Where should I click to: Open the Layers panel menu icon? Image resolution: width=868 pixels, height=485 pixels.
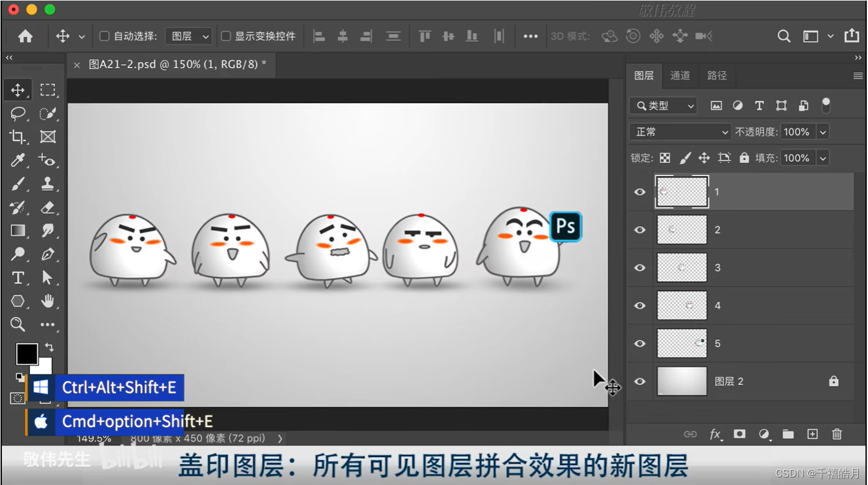[x=857, y=75]
